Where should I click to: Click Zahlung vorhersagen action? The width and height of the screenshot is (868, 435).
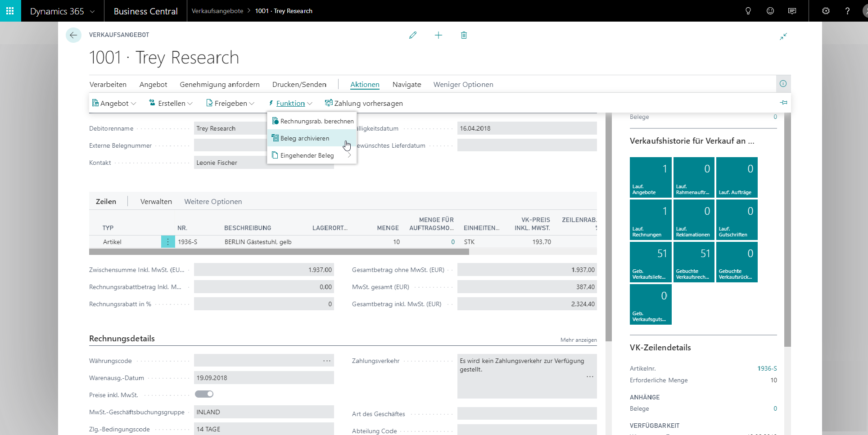pos(364,103)
